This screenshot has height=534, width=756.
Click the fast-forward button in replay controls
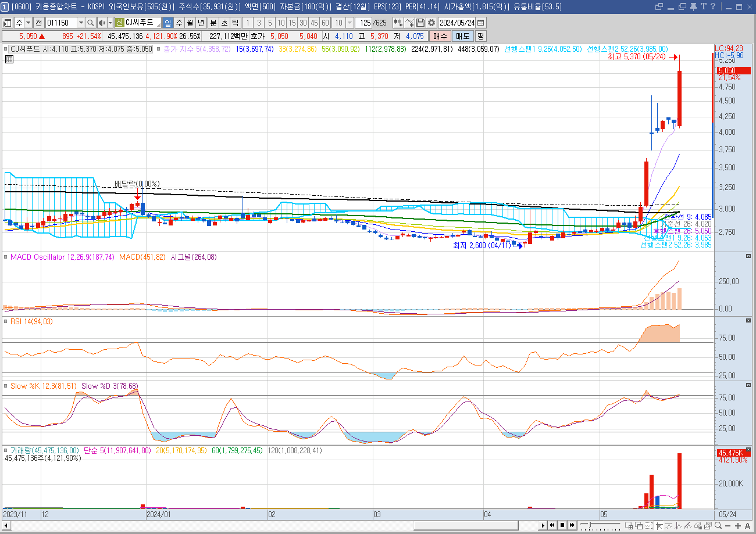572,525
